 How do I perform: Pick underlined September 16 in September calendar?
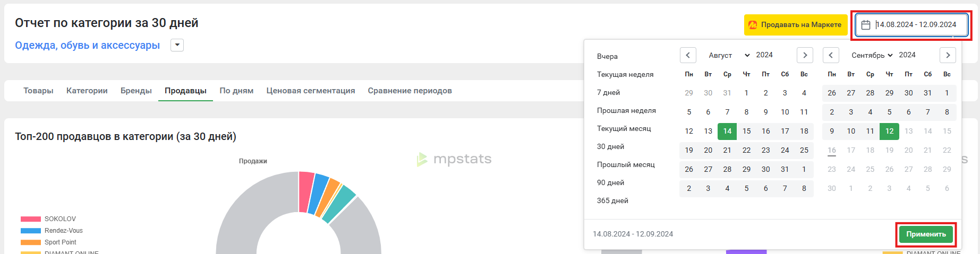[832, 150]
